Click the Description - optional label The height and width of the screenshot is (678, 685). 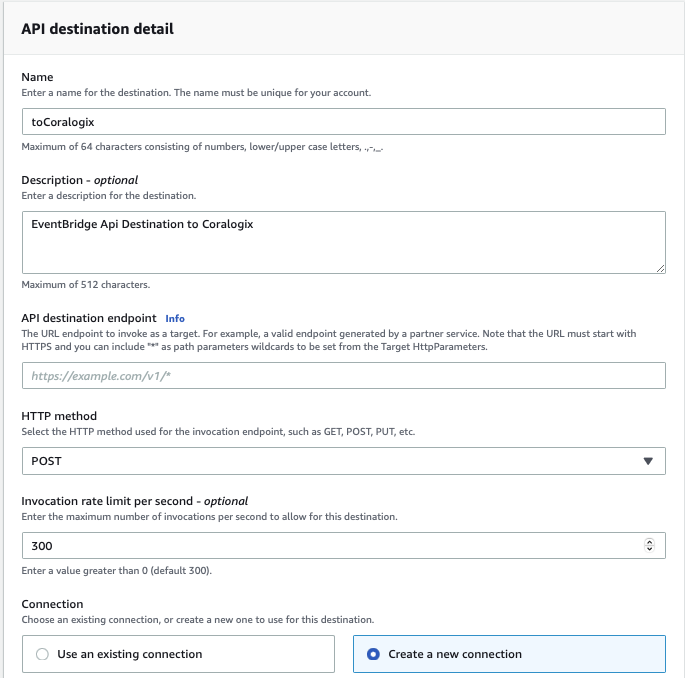point(80,180)
